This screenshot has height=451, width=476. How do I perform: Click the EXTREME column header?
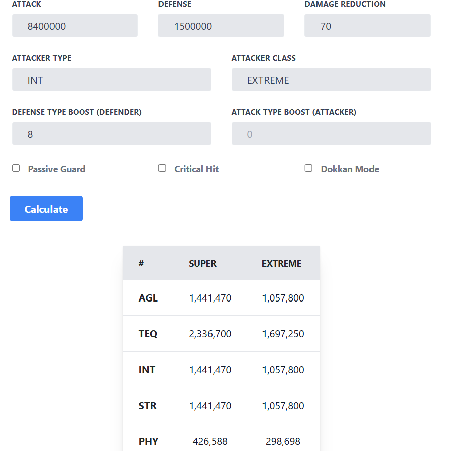click(281, 263)
